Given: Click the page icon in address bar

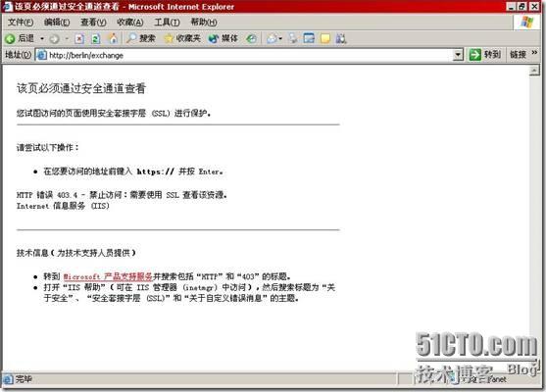Looking at the screenshot, I should click(42, 55).
